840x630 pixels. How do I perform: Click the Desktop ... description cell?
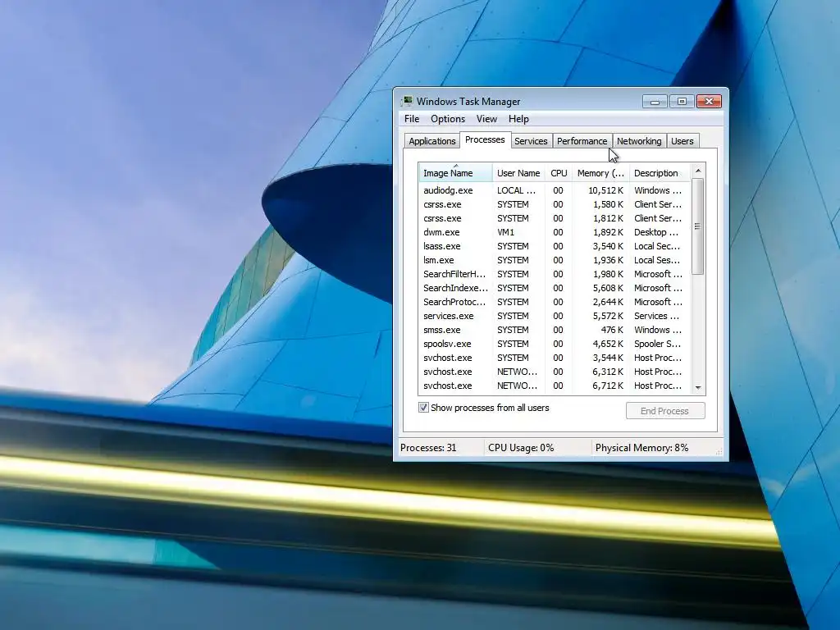pyautogui.click(x=655, y=232)
